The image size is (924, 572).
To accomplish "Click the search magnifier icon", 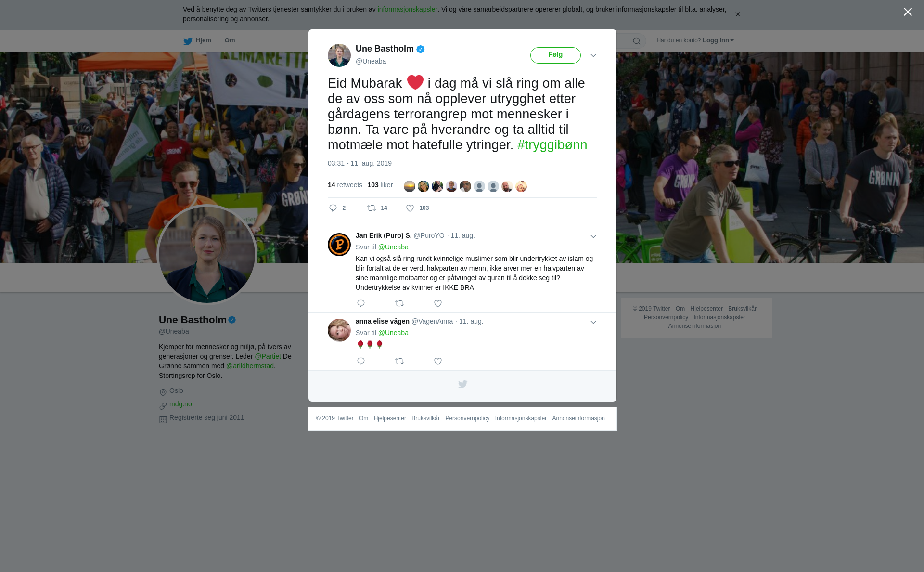I will (x=637, y=41).
